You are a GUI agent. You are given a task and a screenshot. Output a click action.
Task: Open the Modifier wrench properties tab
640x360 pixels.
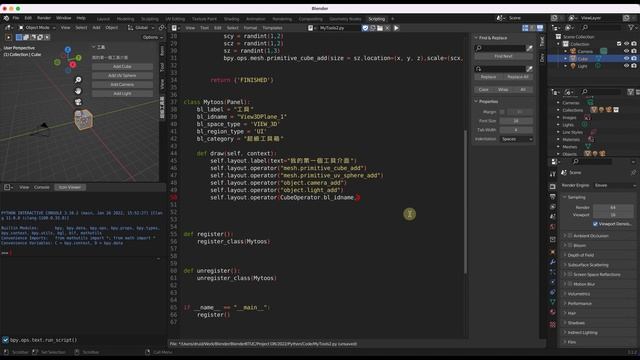pos(553,262)
